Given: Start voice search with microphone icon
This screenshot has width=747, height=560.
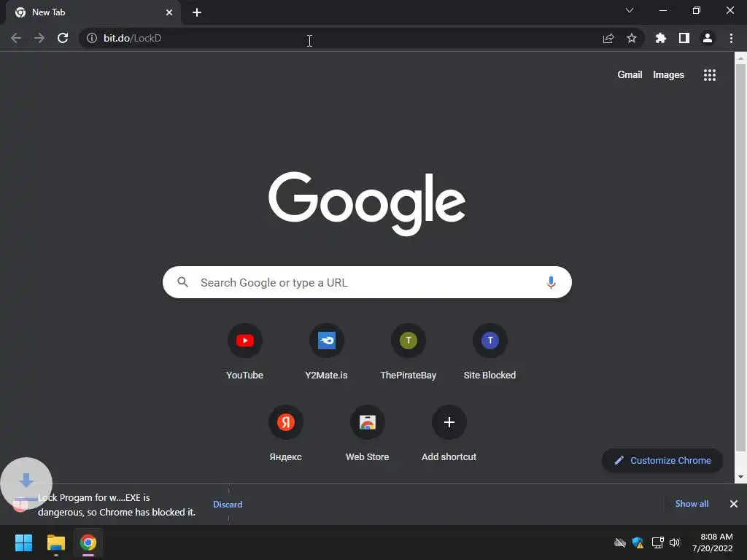Looking at the screenshot, I should (x=551, y=282).
